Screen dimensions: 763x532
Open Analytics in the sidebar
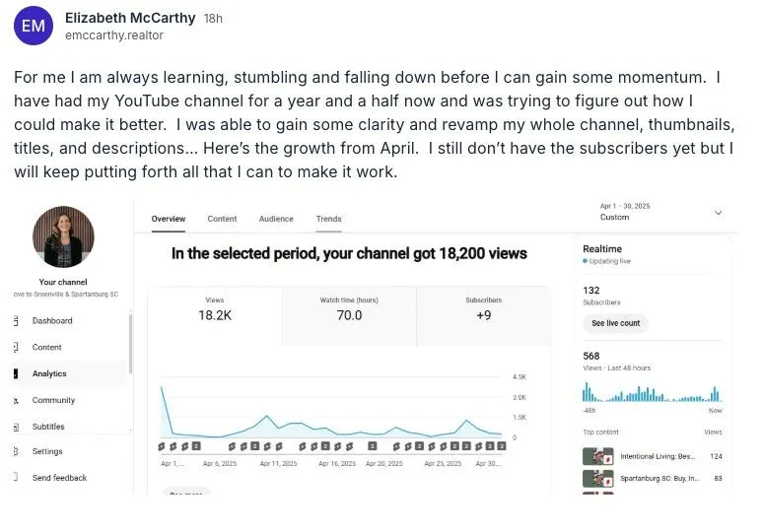click(x=49, y=373)
